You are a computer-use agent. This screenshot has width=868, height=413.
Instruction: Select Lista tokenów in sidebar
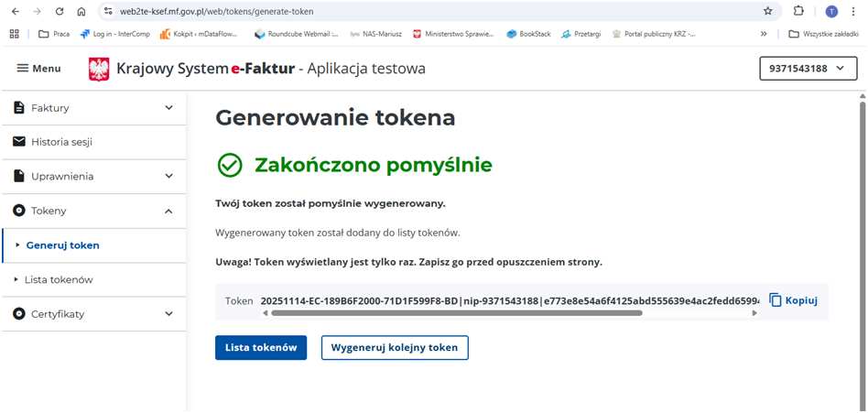pyautogui.click(x=59, y=279)
